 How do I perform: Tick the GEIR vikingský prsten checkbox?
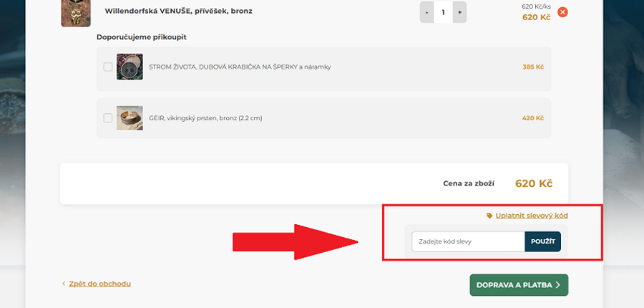108,117
